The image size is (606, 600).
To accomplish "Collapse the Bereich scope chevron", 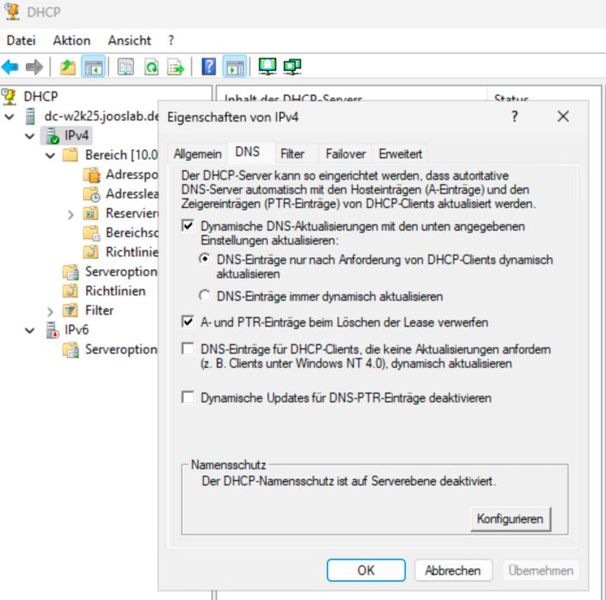I will [x=50, y=155].
